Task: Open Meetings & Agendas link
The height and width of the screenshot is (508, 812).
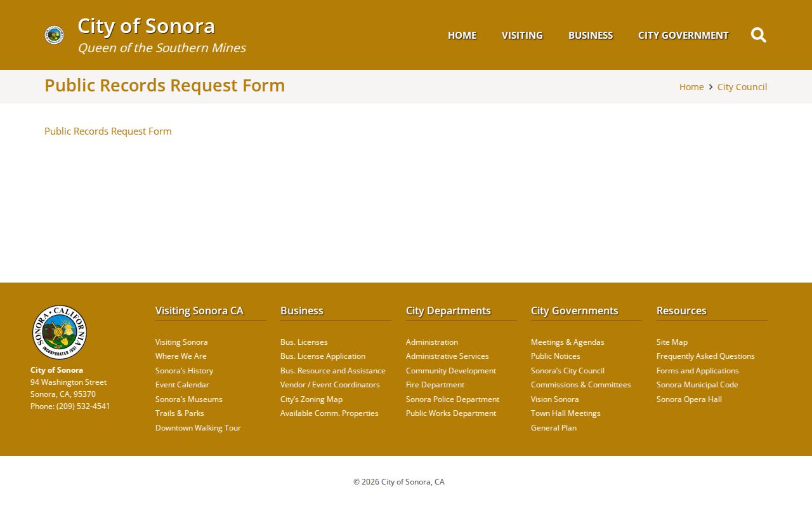Action: [568, 342]
